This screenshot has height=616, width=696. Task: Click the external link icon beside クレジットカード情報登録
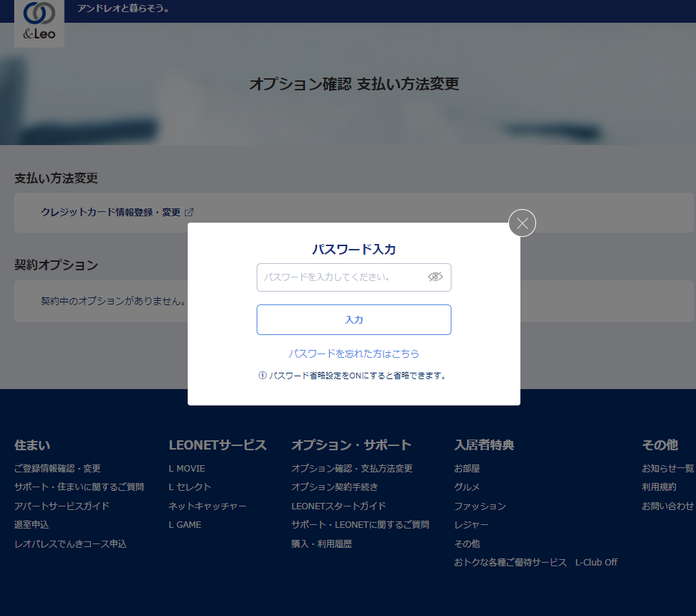click(x=189, y=212)
